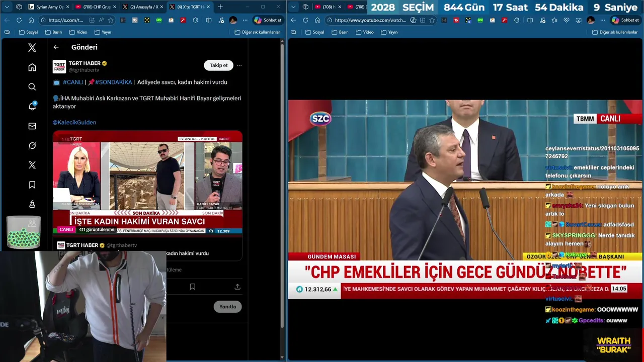Open Bookmarks icon in X sidebar
The height and width of the screenshot is (362, 644).
(x=32, y=185)
